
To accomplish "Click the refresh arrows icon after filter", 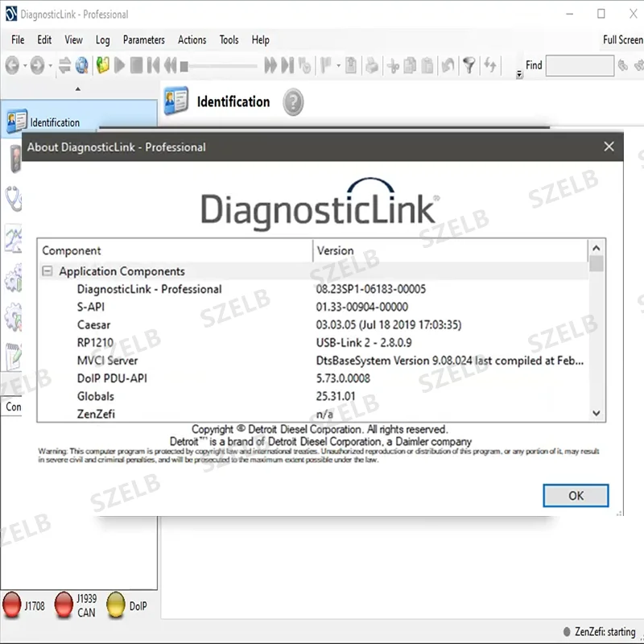I will [x=490, y=65].
